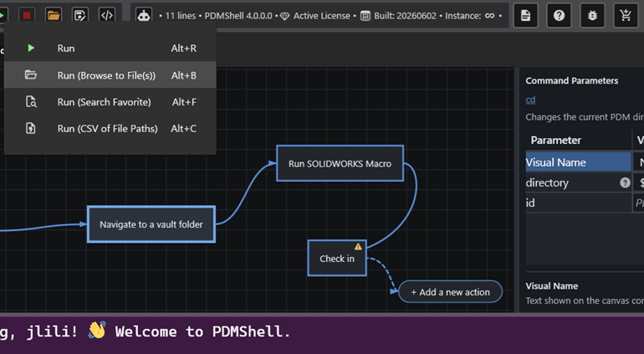Screen dimensions: 644x354
Task: Click the Command Parameters heading
Action: tap(572, 80)
